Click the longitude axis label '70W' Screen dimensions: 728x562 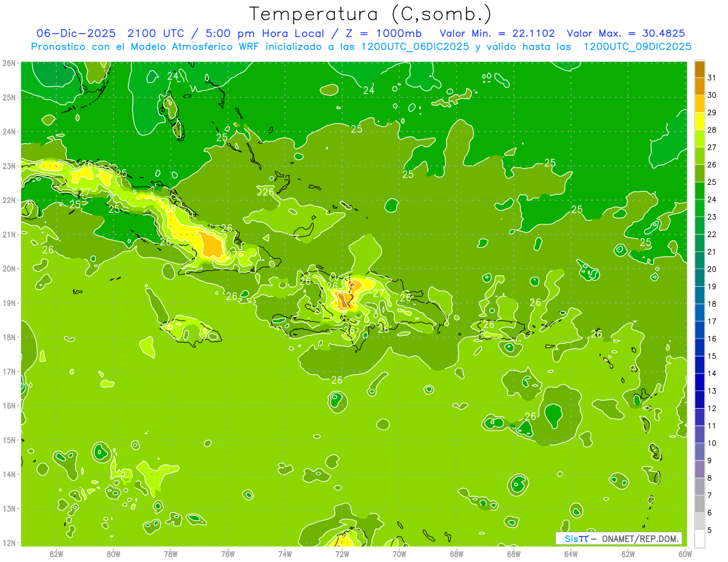tap(399, 554)
